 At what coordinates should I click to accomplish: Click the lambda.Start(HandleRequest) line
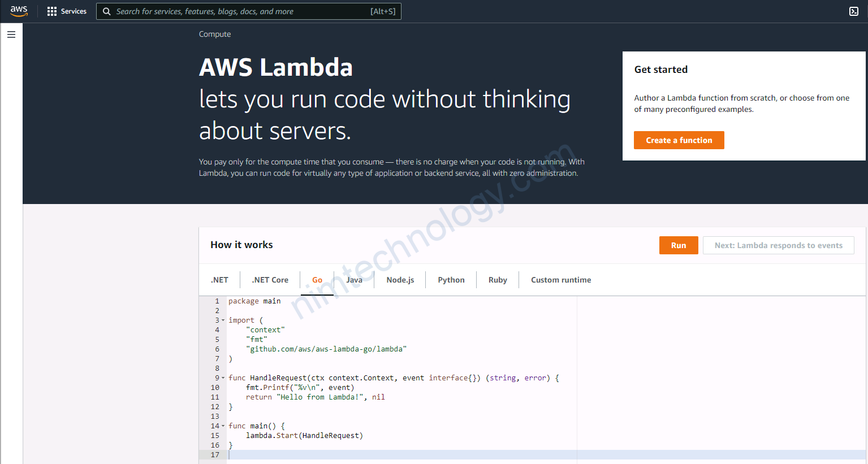pos(304,436)
